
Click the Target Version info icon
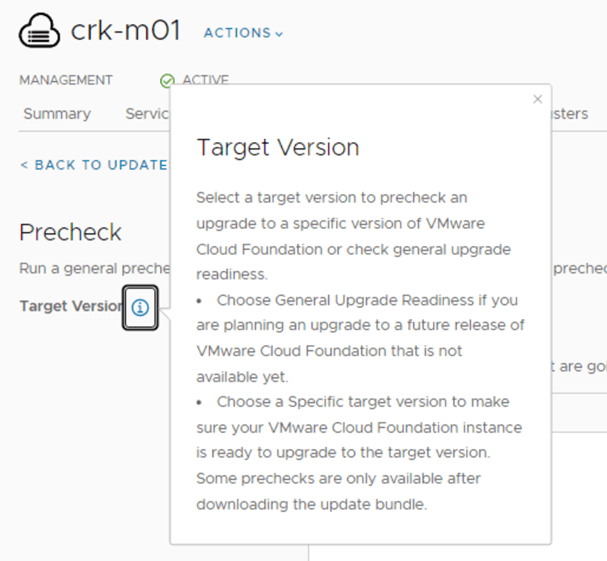tap(140, 307)
